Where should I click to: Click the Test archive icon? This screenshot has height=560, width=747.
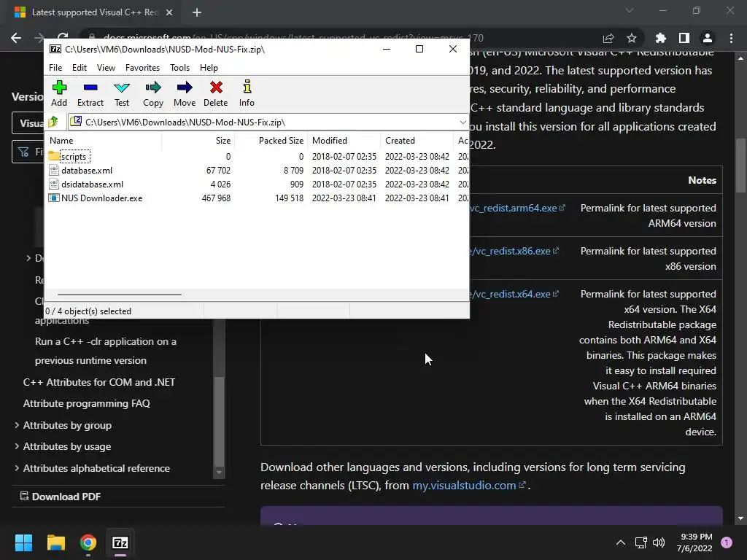[x=122, y=93]
